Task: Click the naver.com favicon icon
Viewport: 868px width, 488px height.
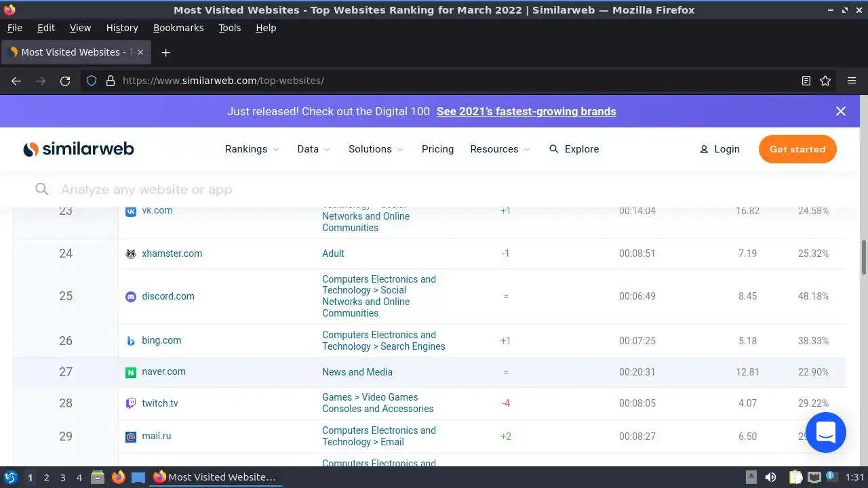Action: tap(131, 372)
